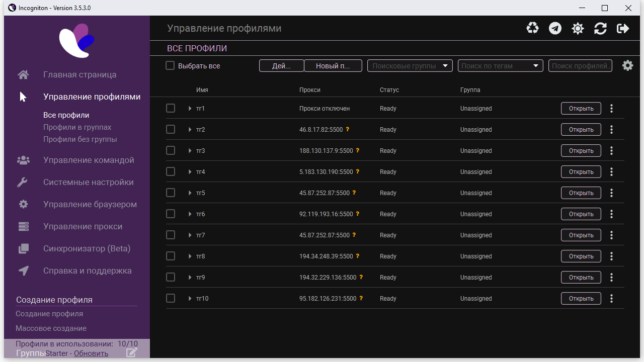This screenshot has width=644, height=362.
Task: Expand the тг2 profile row arrow
Action: (190, 130)
